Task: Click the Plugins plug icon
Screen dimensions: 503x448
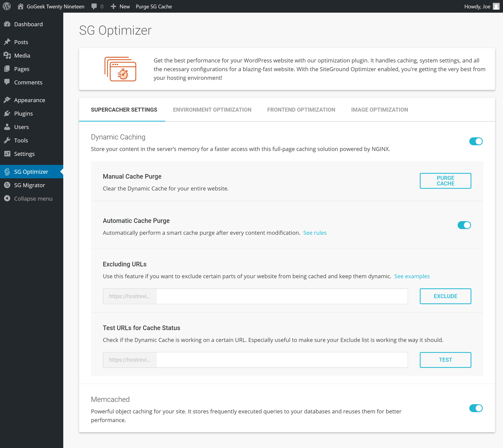Action: click(x=7, y=113)
